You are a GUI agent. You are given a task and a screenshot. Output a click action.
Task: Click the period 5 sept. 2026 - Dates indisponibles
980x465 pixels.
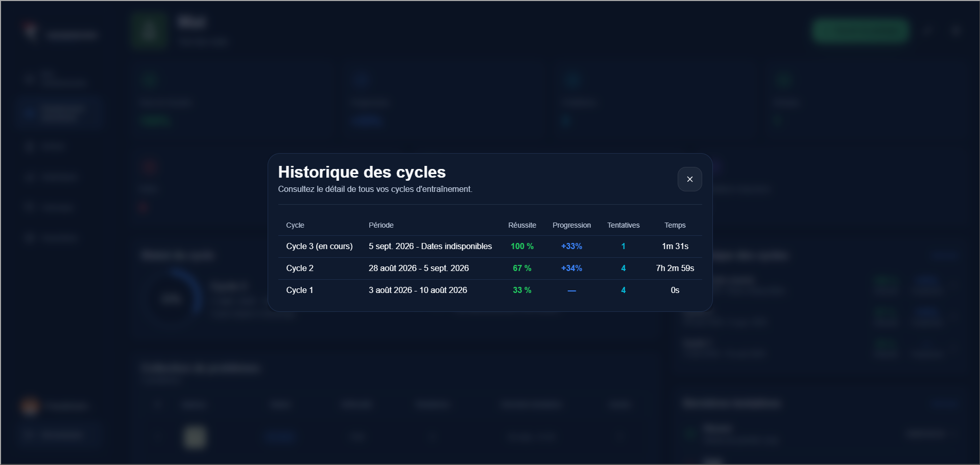tap(430, 246)
